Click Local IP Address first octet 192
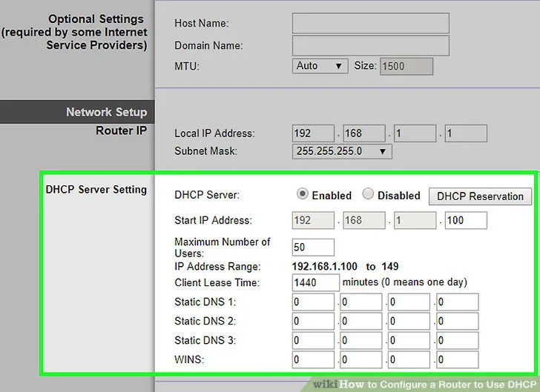This screenshot has height=392, width=540. 313,133
